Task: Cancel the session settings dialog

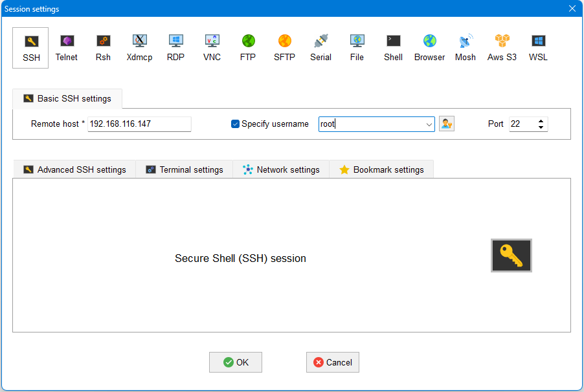Action: [333, 362]
